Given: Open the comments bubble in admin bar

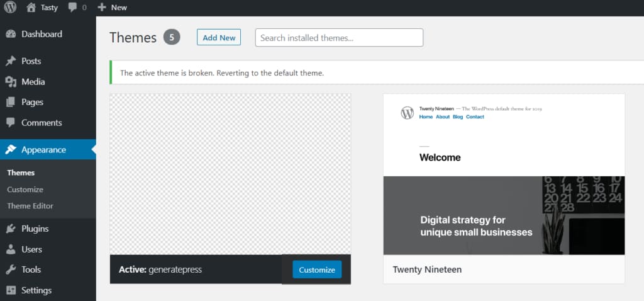Looking at the screenshot, I should 73,8.
